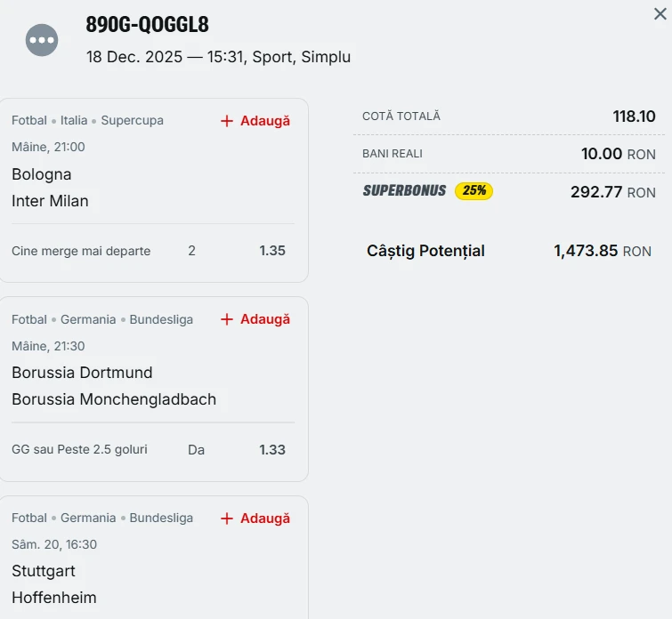Screen dimensions: 672x619
Task: Open the Borussia Dortmund team name
Action: tap(82, 373)
